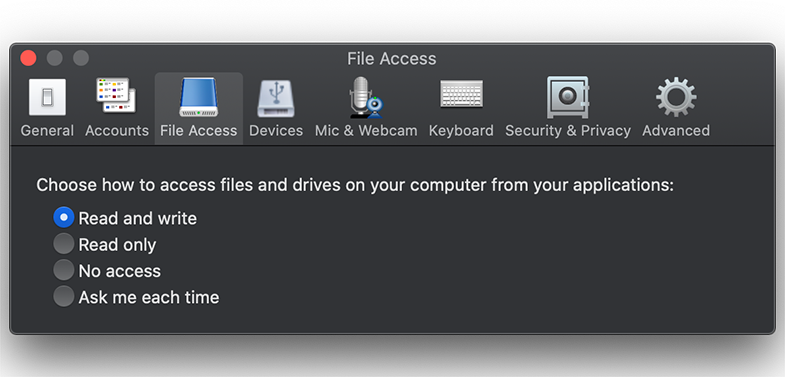Click the grey minimize window button
Viewport: 785px width, 377px height.
point(55,58)
